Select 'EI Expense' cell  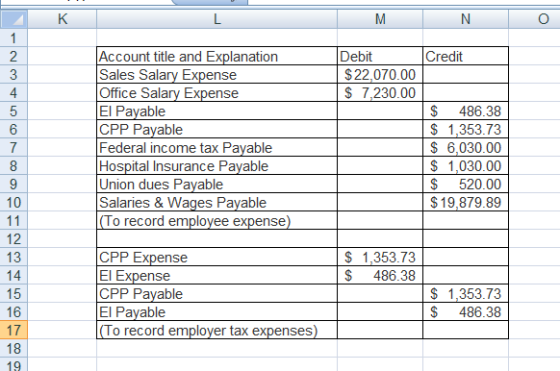coord(217,275)
